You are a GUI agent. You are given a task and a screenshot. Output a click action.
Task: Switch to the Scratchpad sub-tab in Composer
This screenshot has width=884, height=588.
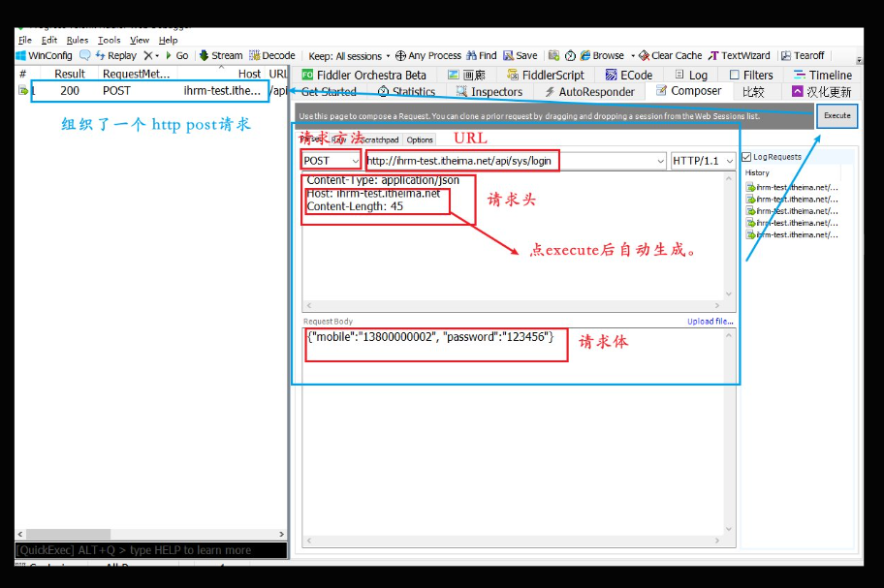(380, 139)
